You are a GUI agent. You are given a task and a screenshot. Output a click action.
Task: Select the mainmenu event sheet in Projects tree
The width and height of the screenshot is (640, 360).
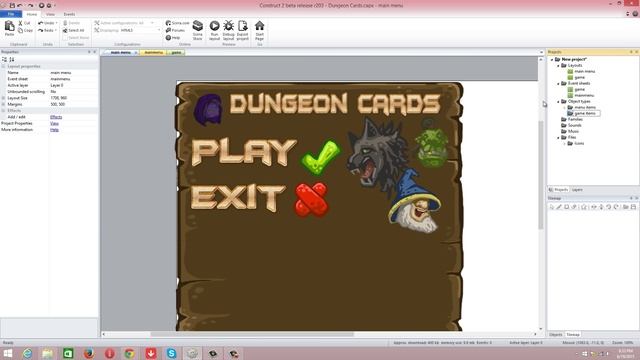point(584,95)
